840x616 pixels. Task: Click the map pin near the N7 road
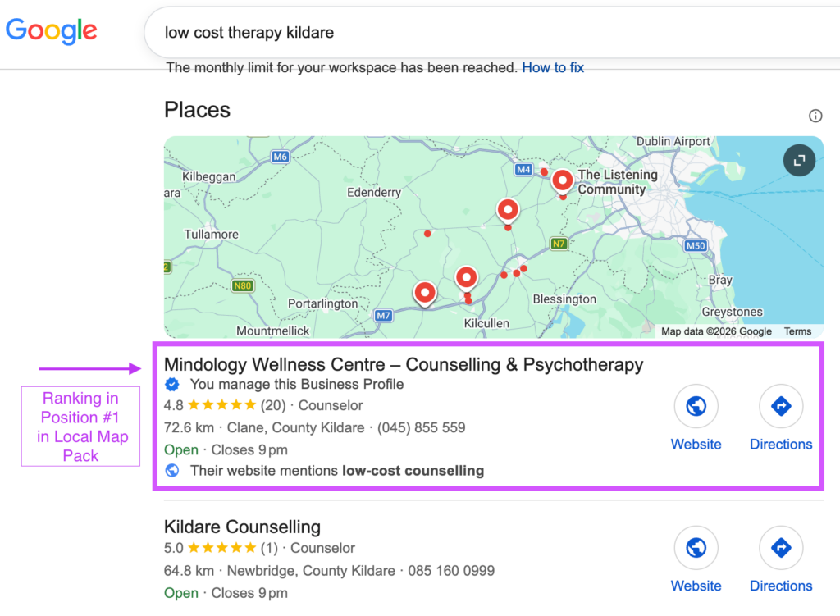(507, 211)
